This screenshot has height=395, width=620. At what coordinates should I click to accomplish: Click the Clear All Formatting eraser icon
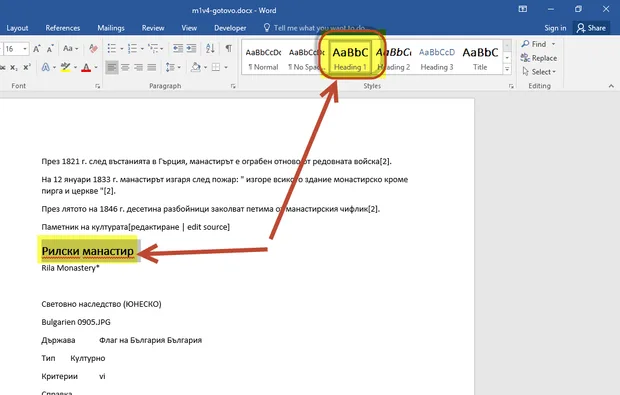93,48
